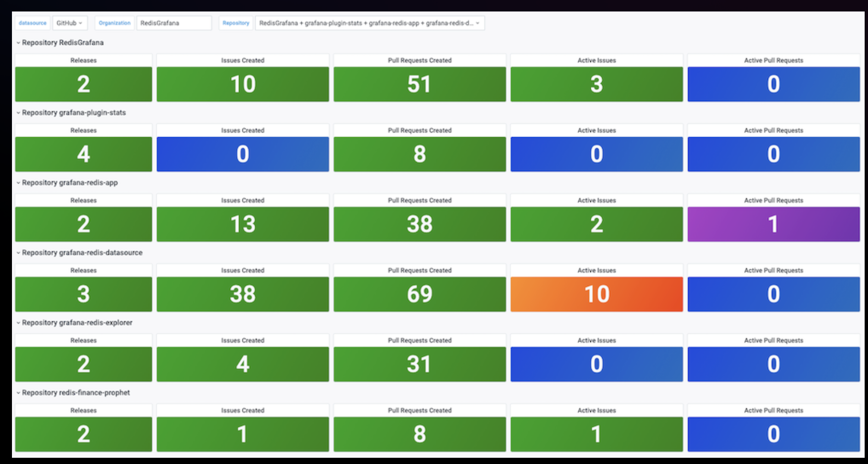868x464 pixels.
Task: Collapse the Repository grafana-redis-datasource row
Action: pos(79,253)
